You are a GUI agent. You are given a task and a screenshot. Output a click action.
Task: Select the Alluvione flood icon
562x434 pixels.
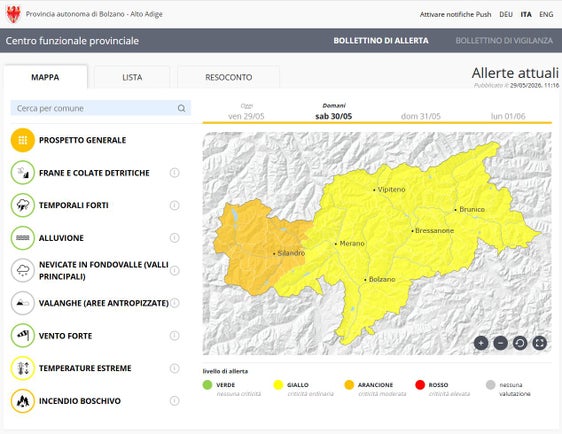click(23, 238)
